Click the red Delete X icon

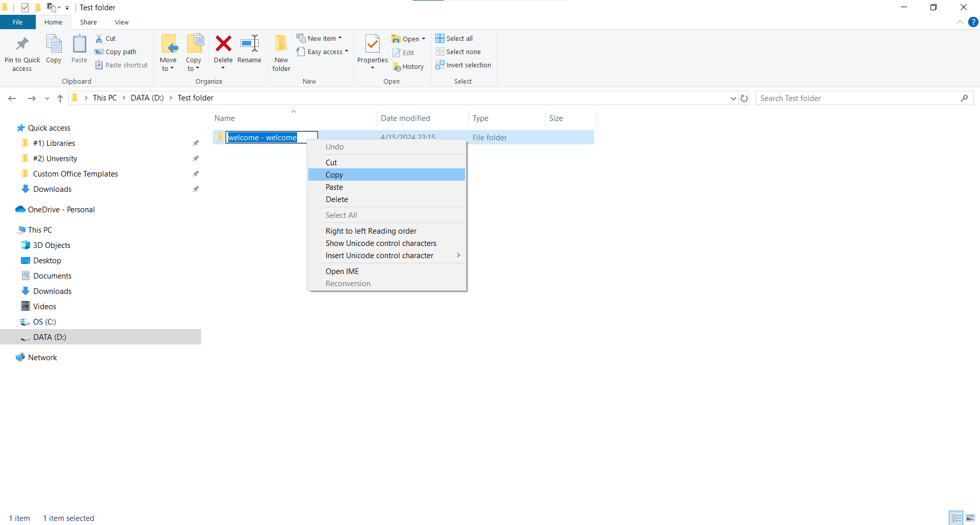pyautogui.click(x=223, y=44)
